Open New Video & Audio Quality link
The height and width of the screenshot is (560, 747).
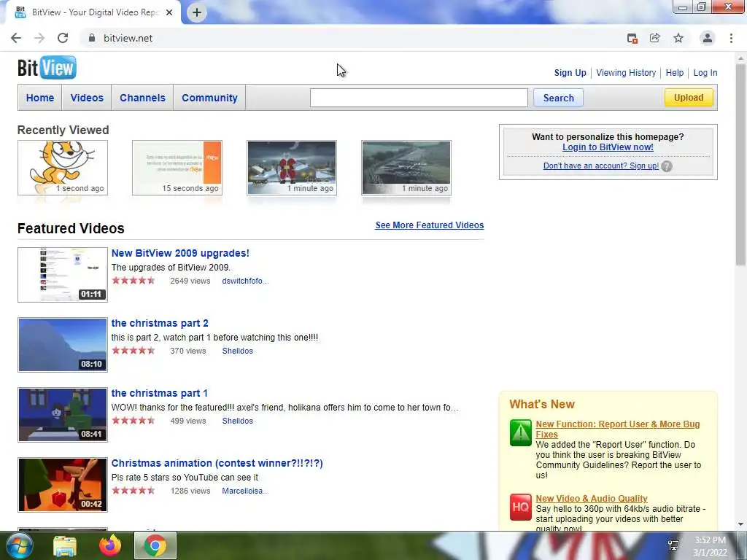591,499
